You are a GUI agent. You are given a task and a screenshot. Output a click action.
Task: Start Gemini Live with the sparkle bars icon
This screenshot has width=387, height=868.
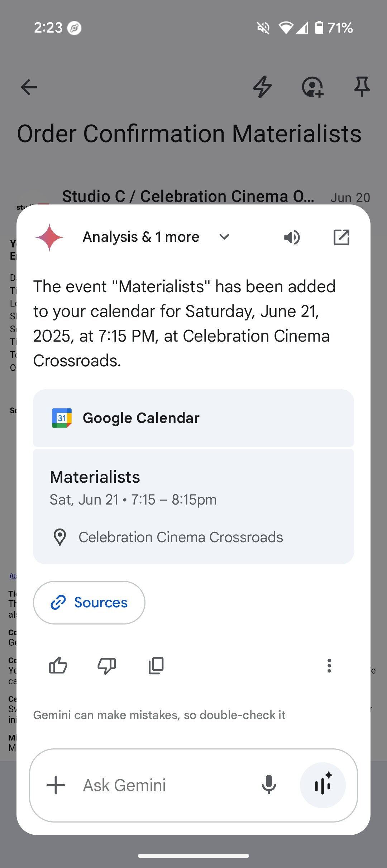[323, 785]
